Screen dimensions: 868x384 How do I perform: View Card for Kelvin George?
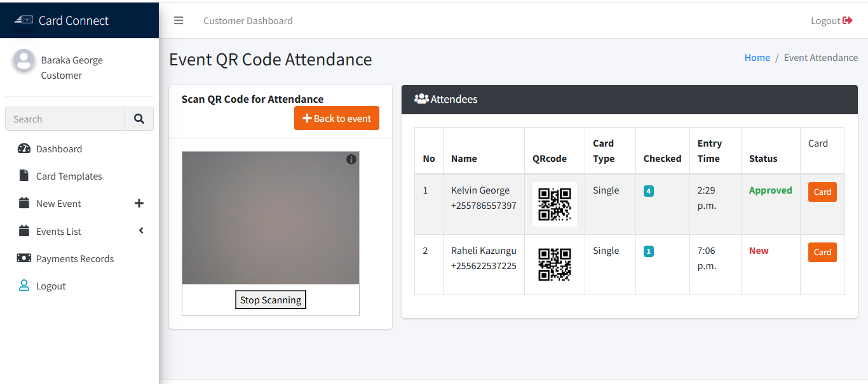[x=822, y=192]
